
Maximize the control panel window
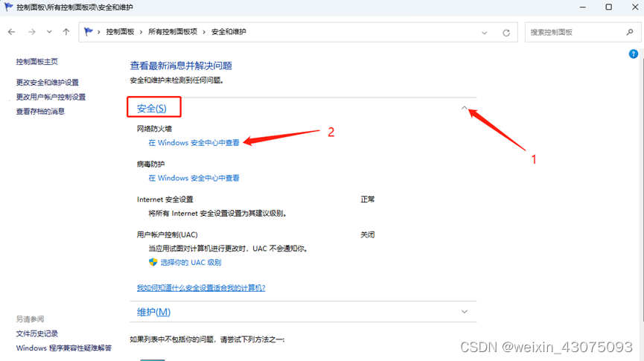(x=609, y=7)
